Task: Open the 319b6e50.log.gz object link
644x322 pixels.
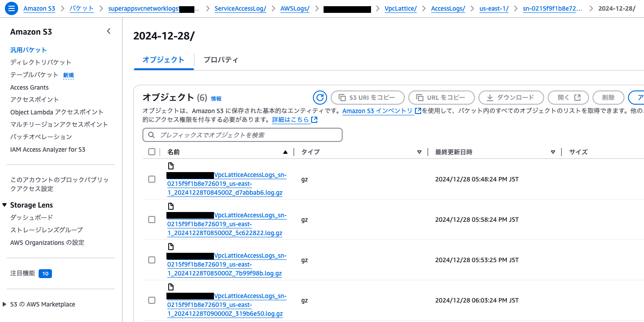Action: point(227,305)
